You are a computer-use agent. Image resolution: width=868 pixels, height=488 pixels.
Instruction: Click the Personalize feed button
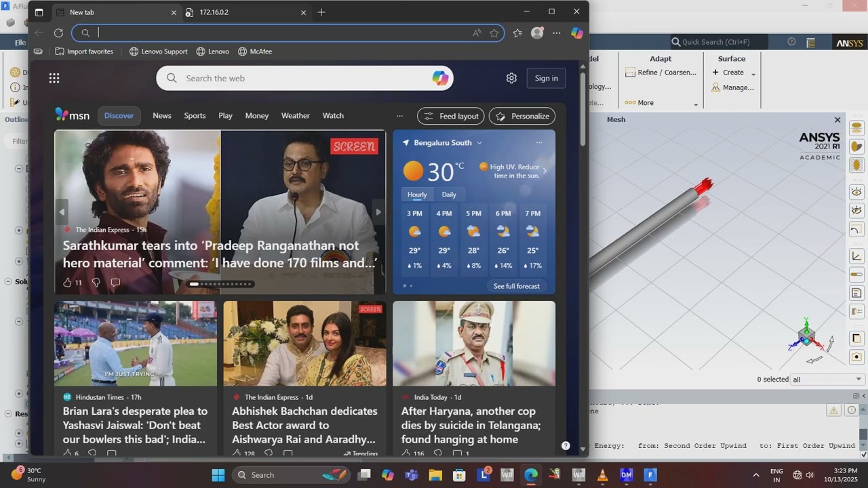[522, 116]
